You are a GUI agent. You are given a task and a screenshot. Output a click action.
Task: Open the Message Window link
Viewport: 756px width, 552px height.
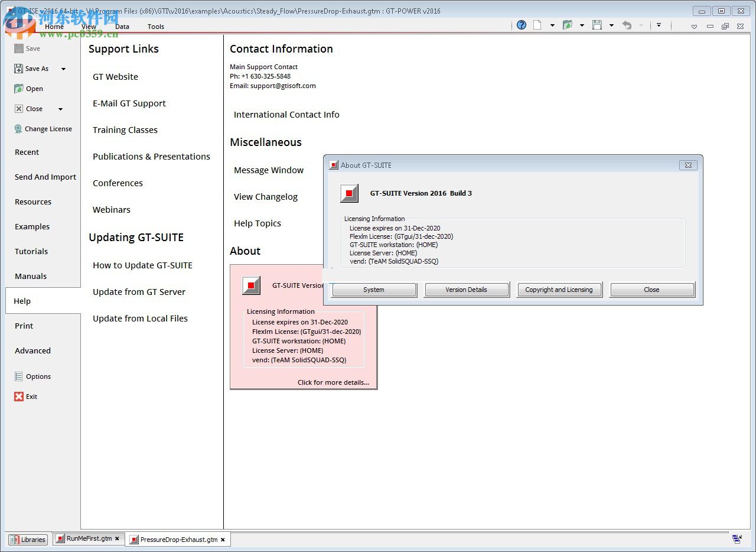[x=269, y=170]
